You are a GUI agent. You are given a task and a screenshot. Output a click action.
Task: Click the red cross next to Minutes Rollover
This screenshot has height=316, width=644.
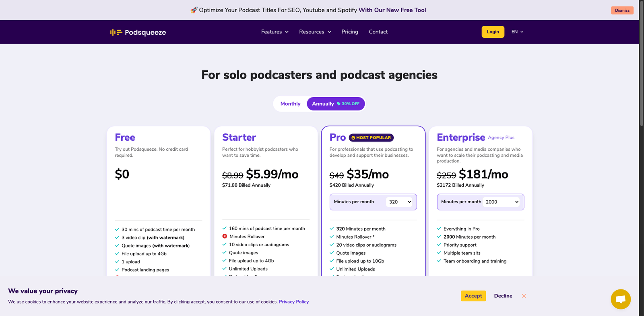point(225,237)
